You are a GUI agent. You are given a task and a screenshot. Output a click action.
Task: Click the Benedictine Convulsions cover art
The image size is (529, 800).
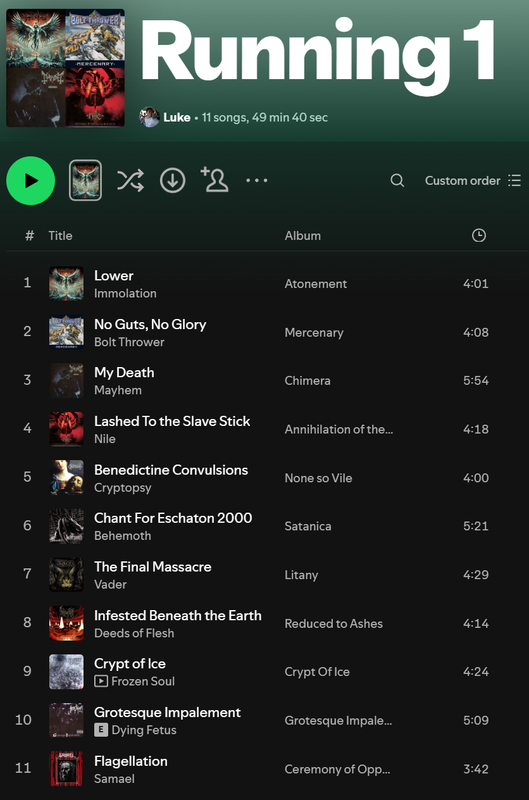[66, 478]
